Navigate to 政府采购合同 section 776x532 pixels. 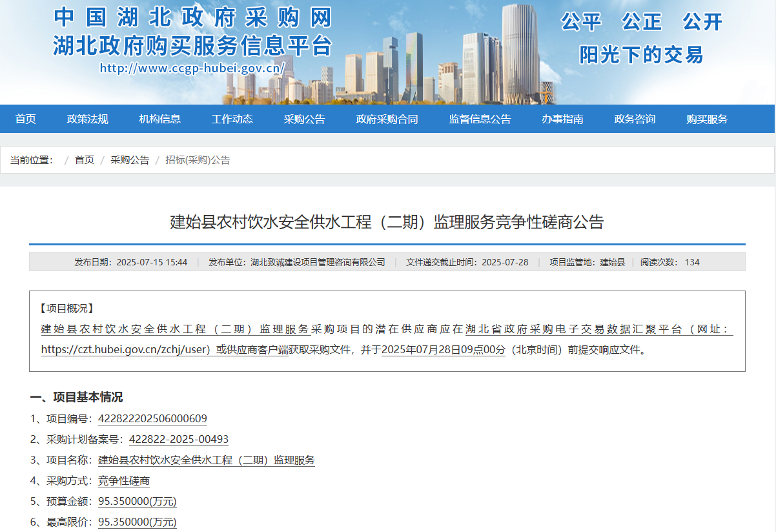tap(387, 119)
